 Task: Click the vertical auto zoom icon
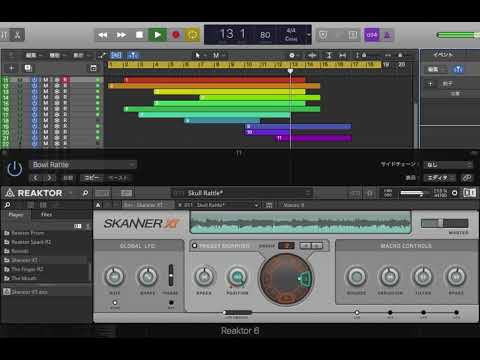pos(329,55)
